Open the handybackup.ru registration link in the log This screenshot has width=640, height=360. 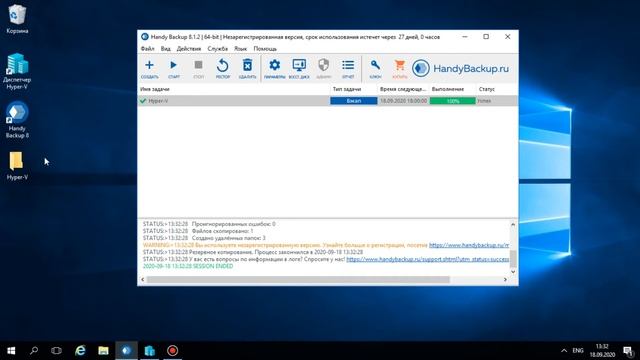[x=469, y=245]
